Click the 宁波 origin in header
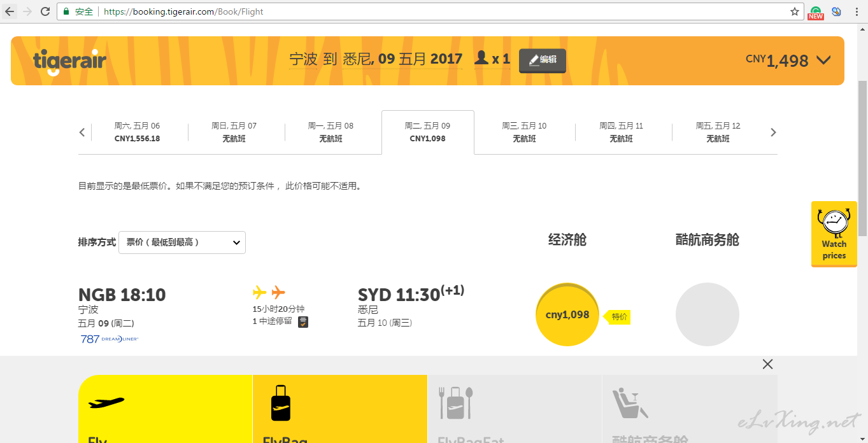This screenshot has width=868, height=443. 303,59
